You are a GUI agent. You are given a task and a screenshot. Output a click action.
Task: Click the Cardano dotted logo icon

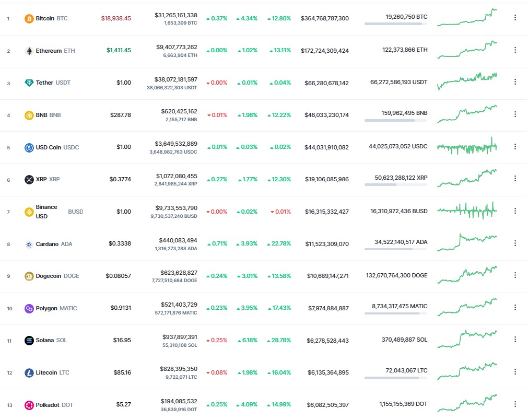click(x=29, y=244)
